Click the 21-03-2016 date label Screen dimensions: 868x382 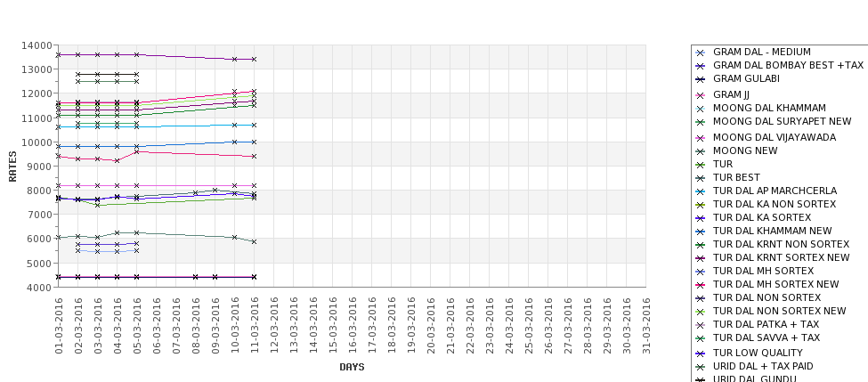(450, 326)
